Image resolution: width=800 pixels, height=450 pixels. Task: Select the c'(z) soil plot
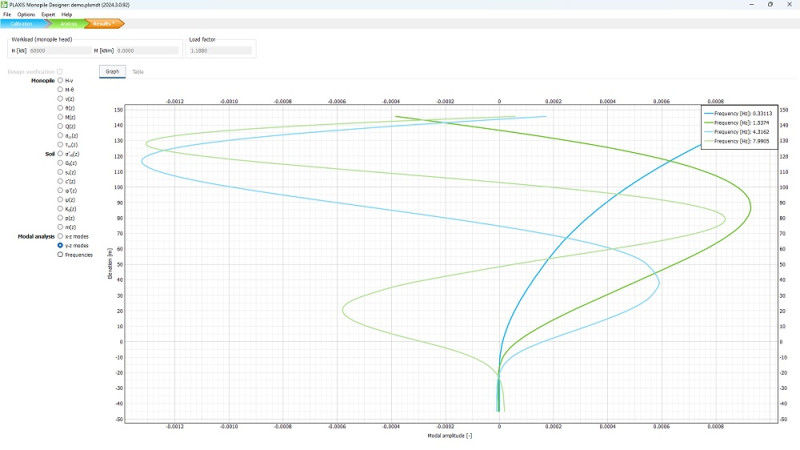point(60,181)
